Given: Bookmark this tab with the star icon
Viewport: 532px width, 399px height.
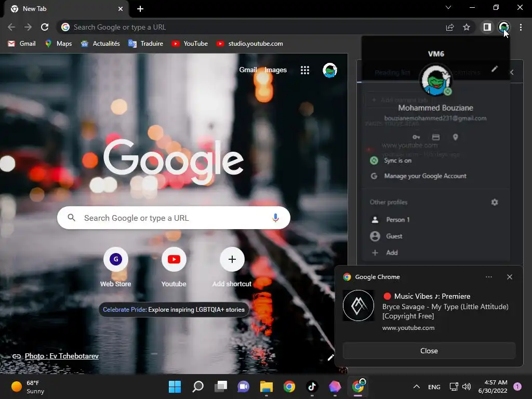Looking at the screenshot, I should pos(467,27).
